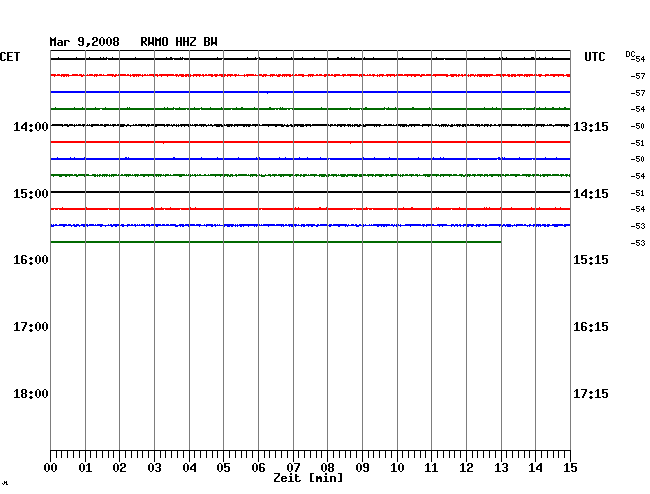Click minute tick label 01
This screenshot has height=494, width=650.
[85, 467]
